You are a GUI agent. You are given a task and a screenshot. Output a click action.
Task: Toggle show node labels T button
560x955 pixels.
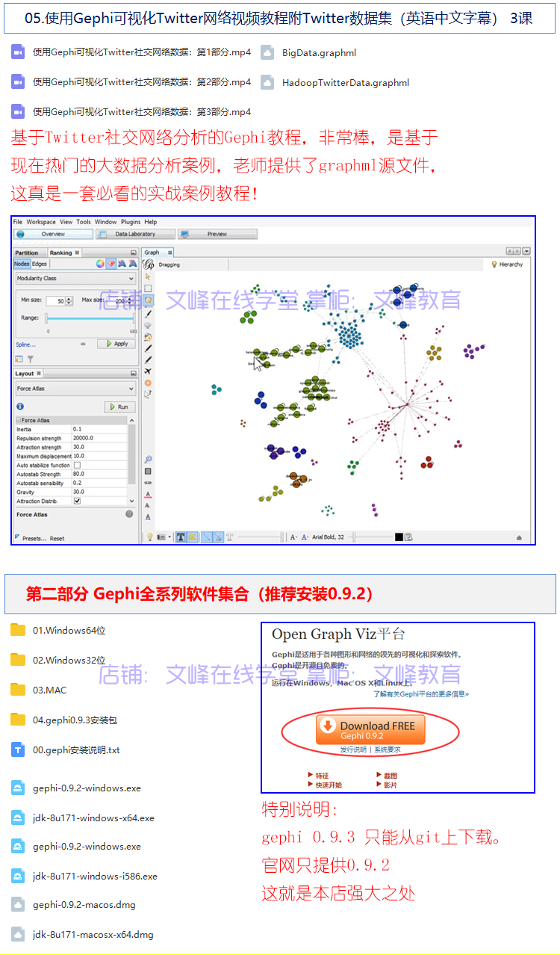pos(181,537)
